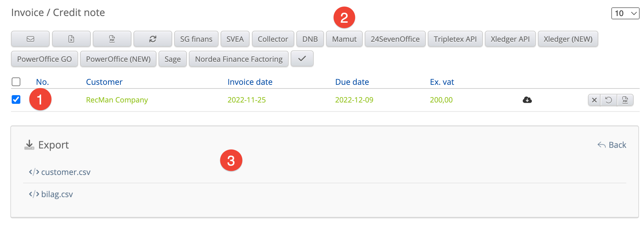This screenshot has width=644, height=225.
Task: Click the amount 200,00
Action: pos(441,100)
